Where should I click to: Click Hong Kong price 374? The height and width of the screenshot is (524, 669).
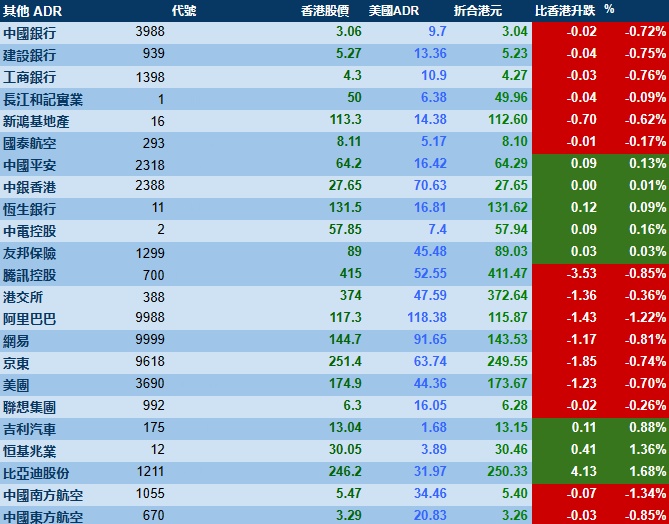(350, 295)
